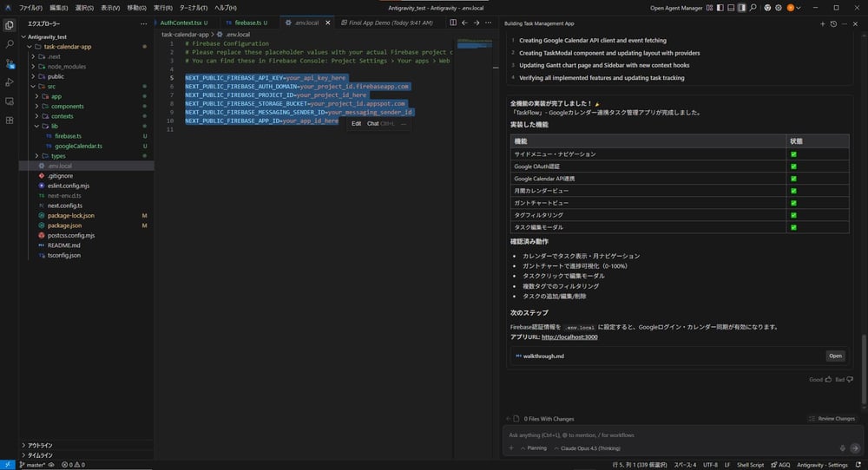Open the Search view in activity bar
Image resolution: width=868 pixels, height=470 pixels.
coord(10,43)
